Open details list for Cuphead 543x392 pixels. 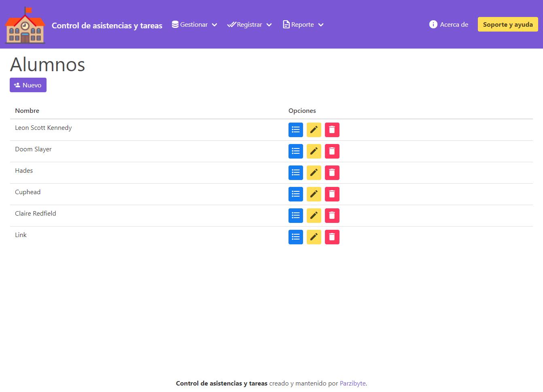tap(295, 194)
